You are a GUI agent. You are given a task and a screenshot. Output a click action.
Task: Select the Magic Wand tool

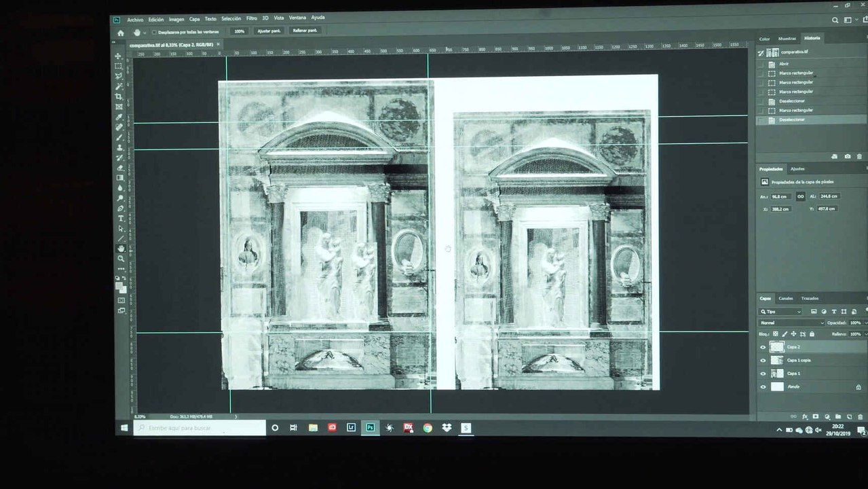pos(119,87)
